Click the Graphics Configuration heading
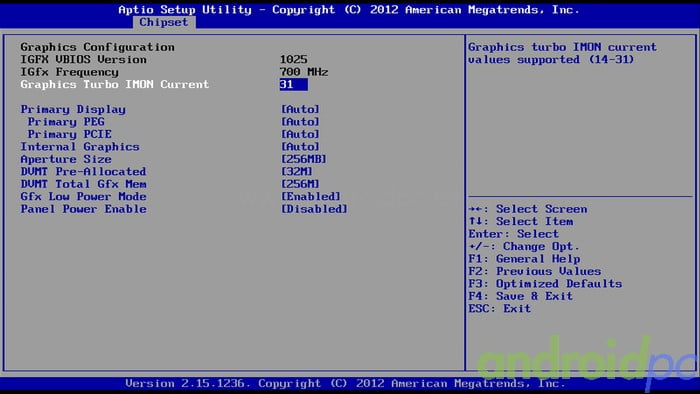Screen dimensions: 700x394 tap(98, 47)
